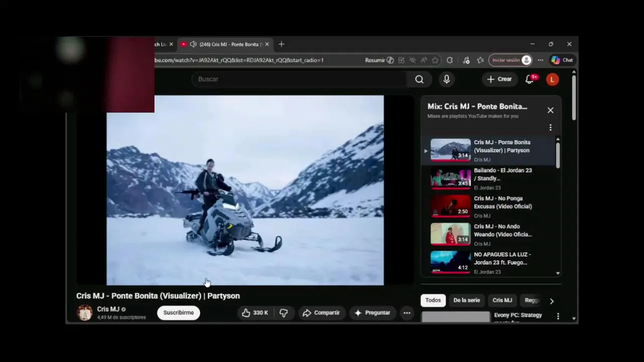This screenshot has height=362, width=644.
Task: Click the video title Ponte Bonita text
Action: pyautogui.click(x=158, y=296)
